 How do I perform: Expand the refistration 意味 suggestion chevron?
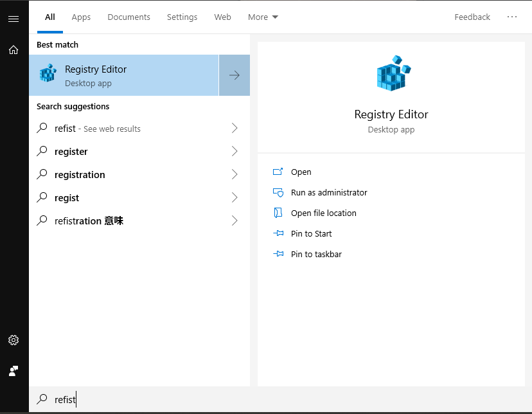[x=235, y=221]
